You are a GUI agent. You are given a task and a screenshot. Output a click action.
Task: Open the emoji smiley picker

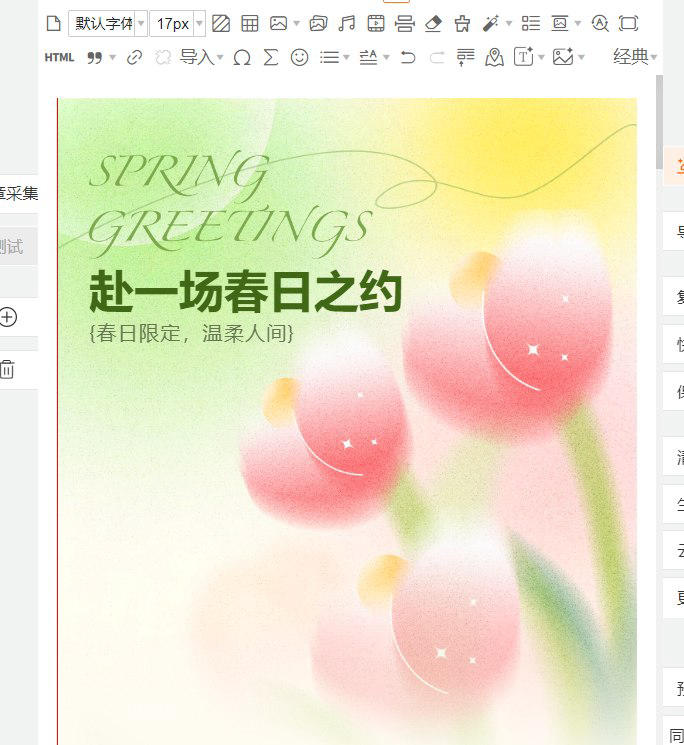[299, 58]
